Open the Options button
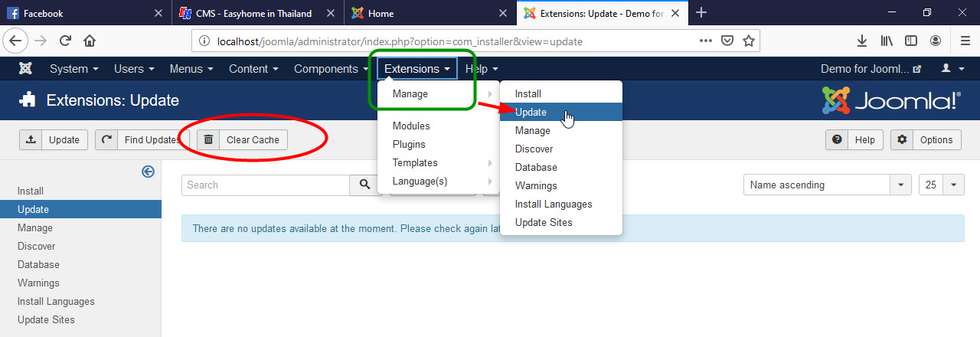 [x=926, y=139]
